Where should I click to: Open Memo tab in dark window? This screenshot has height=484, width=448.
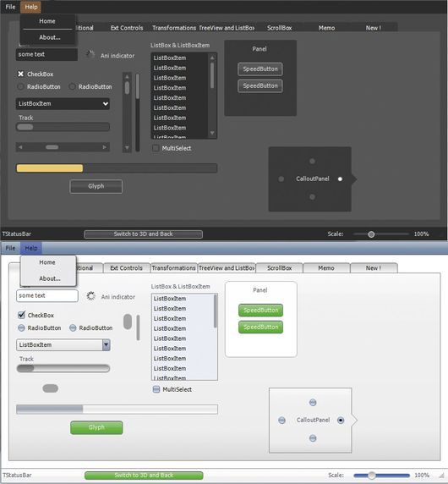(326, 28)
